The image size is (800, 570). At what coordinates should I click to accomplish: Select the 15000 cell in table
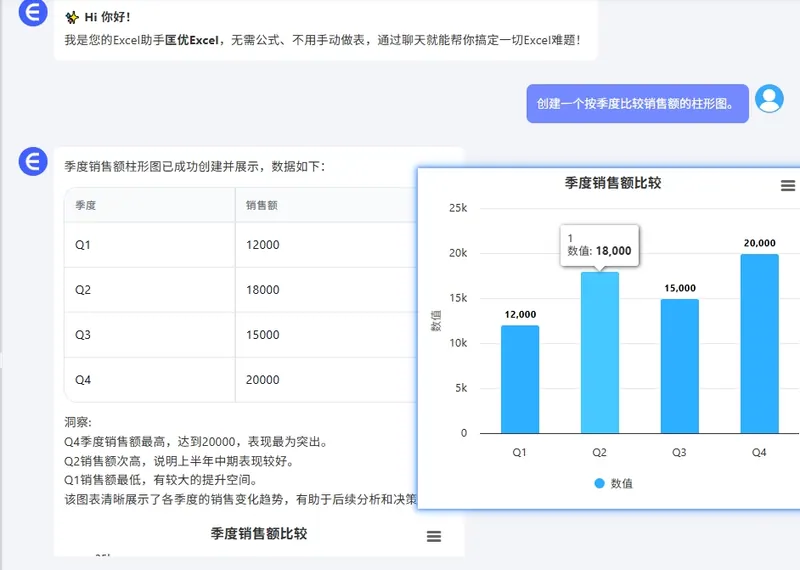[327, 335]
